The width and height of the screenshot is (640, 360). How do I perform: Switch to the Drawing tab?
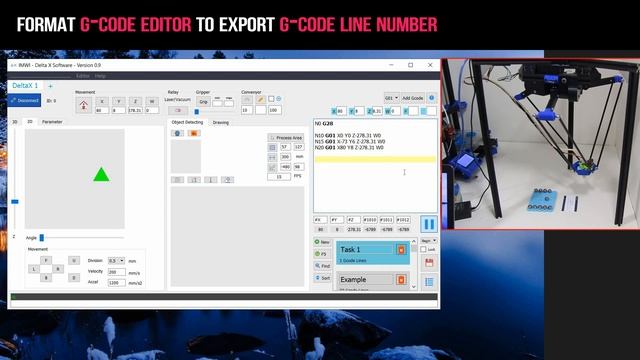[x=221, y=122]
